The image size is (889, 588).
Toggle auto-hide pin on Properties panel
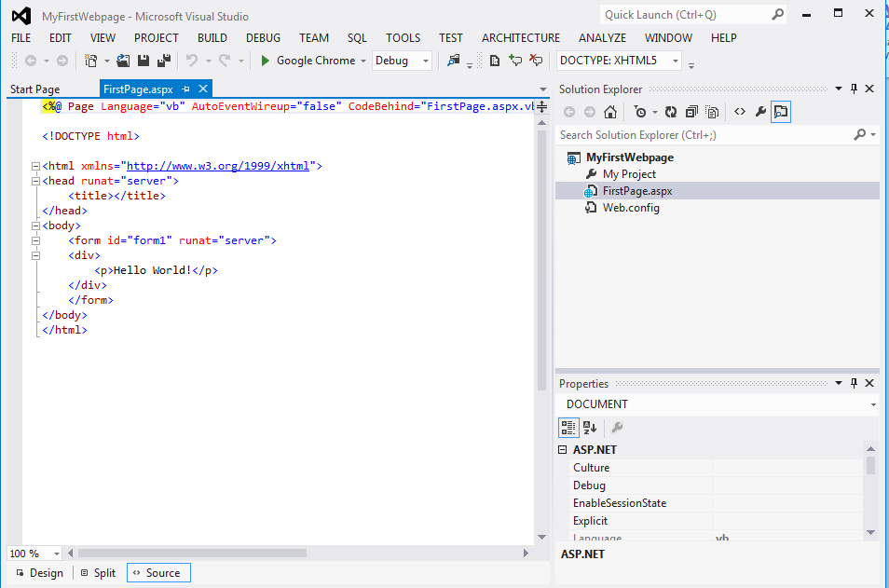coord(854,383)
